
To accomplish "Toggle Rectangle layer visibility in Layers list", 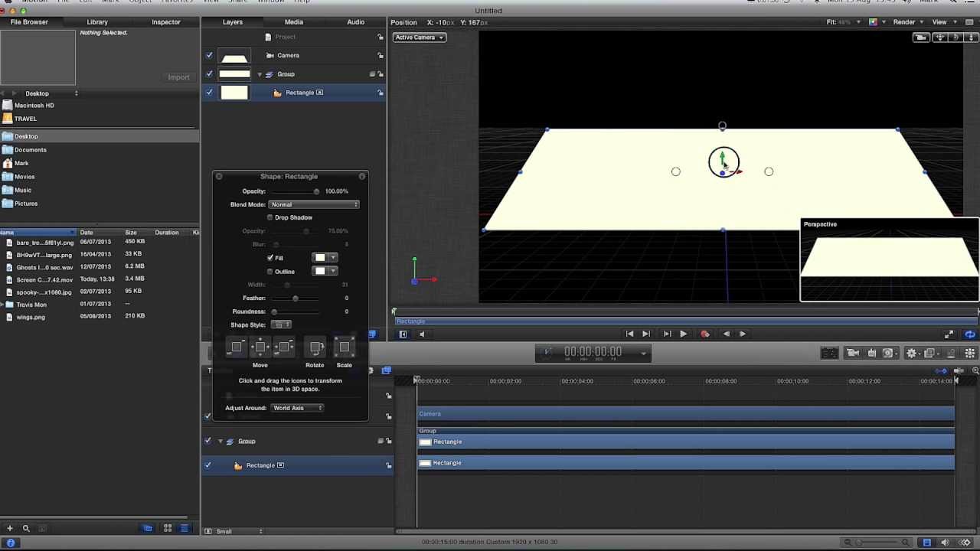I will (x=209, y=93).
